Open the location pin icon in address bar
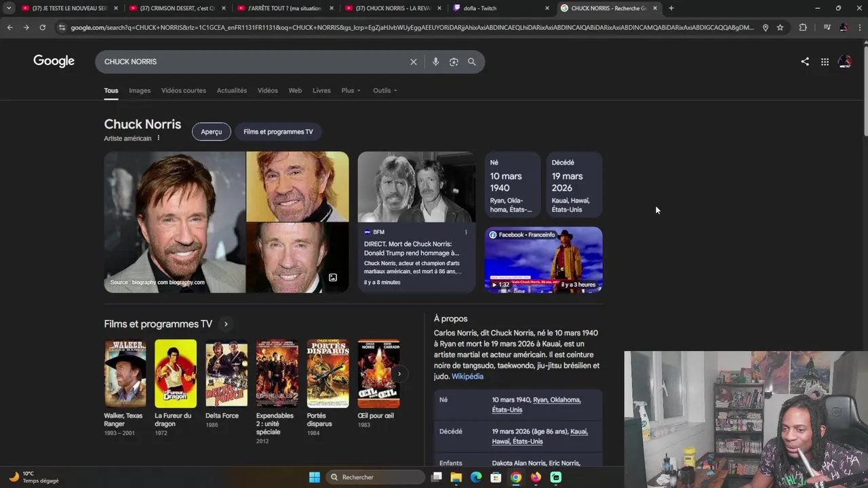The height and width of the screenshot is (488, 868). (766, 28)
